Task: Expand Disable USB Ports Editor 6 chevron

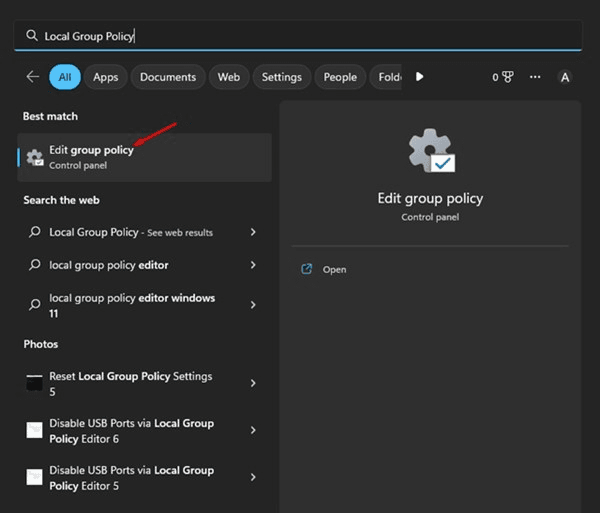Action: tap(253, 430)
